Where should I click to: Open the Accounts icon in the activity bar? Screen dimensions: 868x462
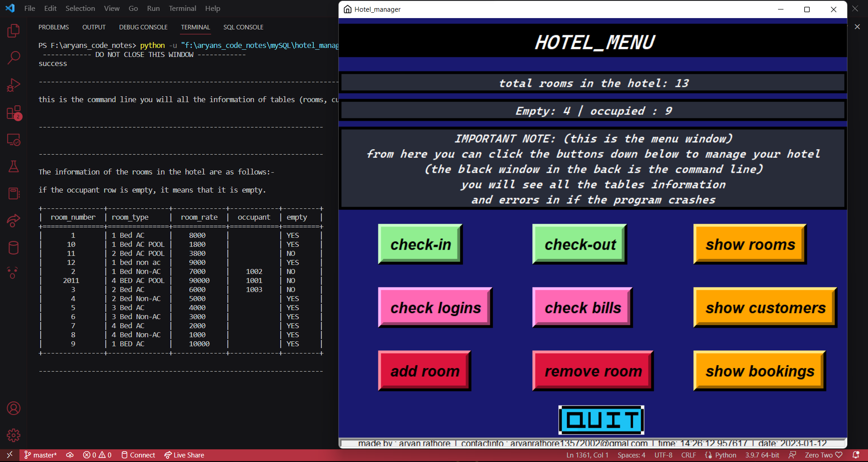click(x=14, y=408)
